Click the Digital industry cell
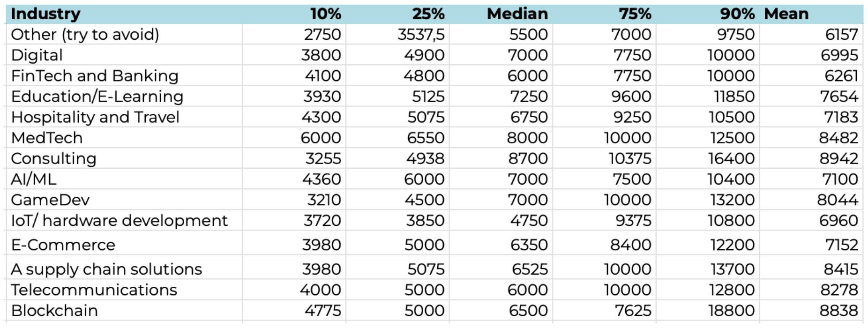This screenshot has height=328, width=868. (124, 55)
